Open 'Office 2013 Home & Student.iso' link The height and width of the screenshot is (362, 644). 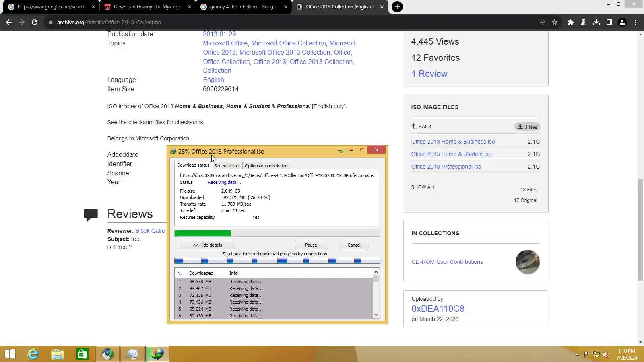point(451,154)
